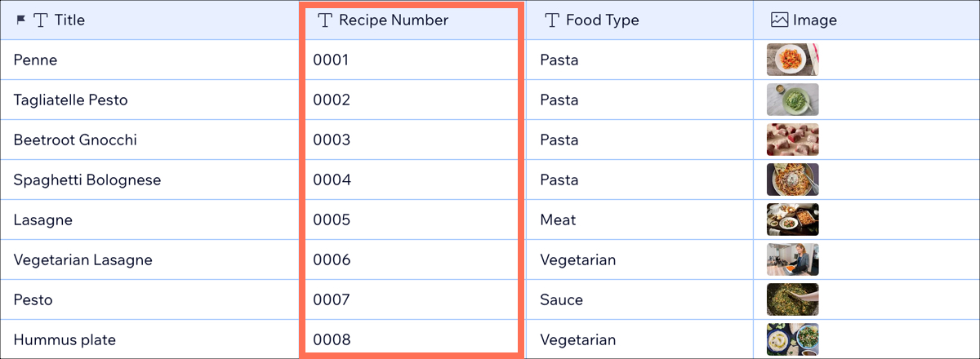Select the Meat food type cell
The height and width of the screenshot is (359, 980).
coord(639,219)
